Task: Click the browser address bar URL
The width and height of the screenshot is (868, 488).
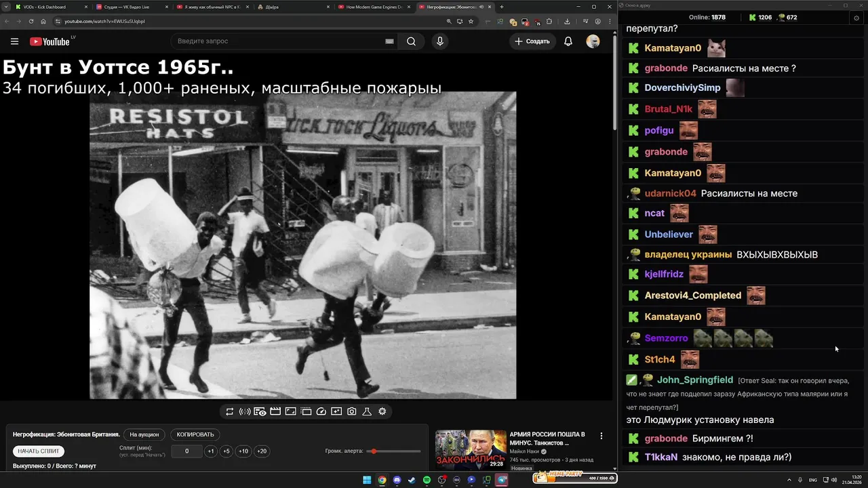Action: click(104, 21)
